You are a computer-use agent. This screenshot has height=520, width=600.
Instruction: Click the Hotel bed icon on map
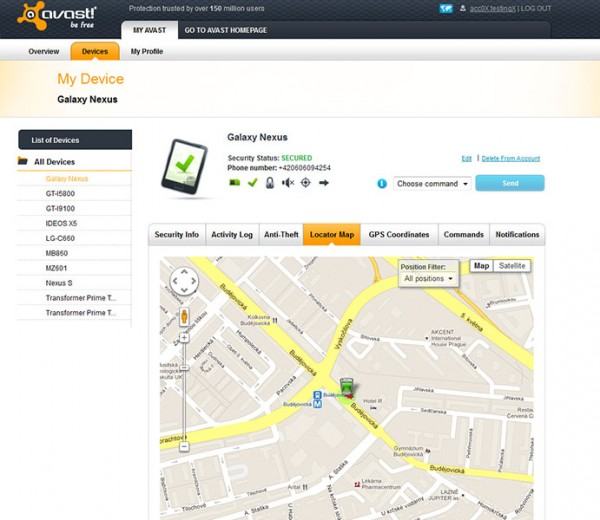coord(373,408)
